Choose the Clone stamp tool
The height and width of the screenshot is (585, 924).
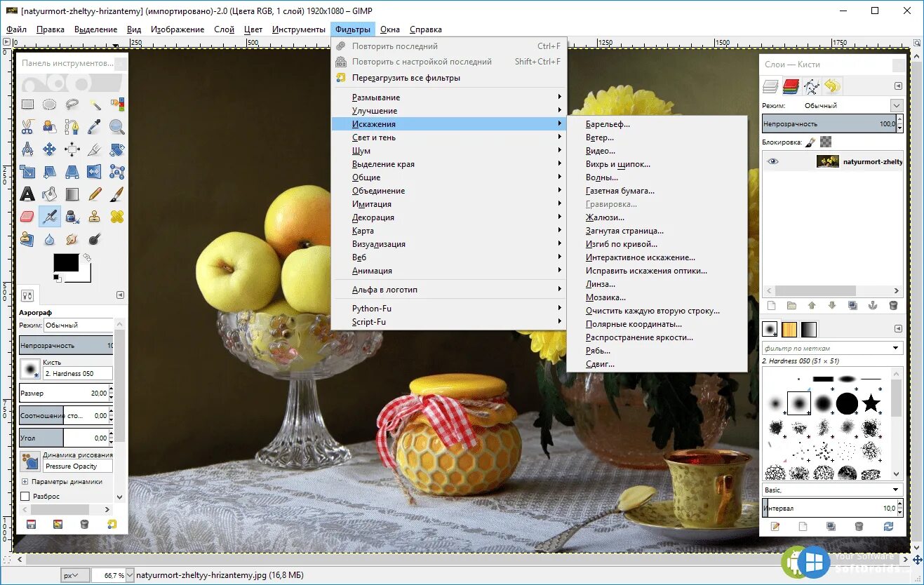95,217
